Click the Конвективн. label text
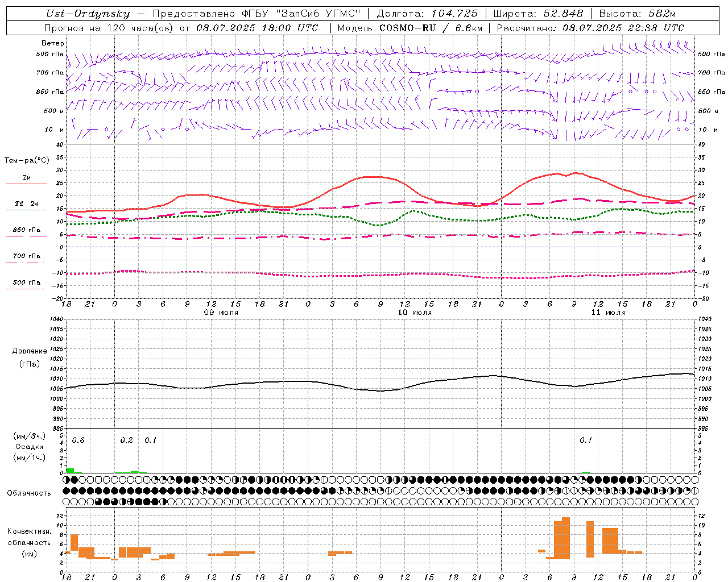The height and width of the screenshot is (582, 728). click(x=30, y=531)
